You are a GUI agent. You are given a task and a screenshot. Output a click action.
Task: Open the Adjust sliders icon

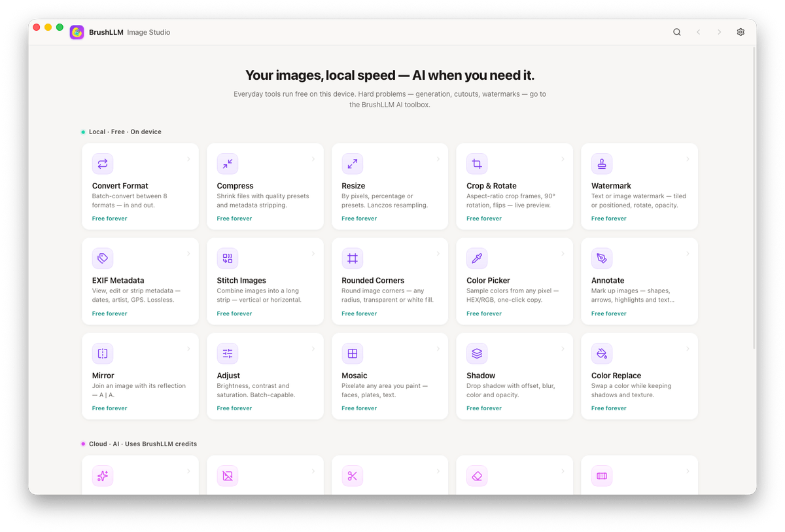point(228,353)
